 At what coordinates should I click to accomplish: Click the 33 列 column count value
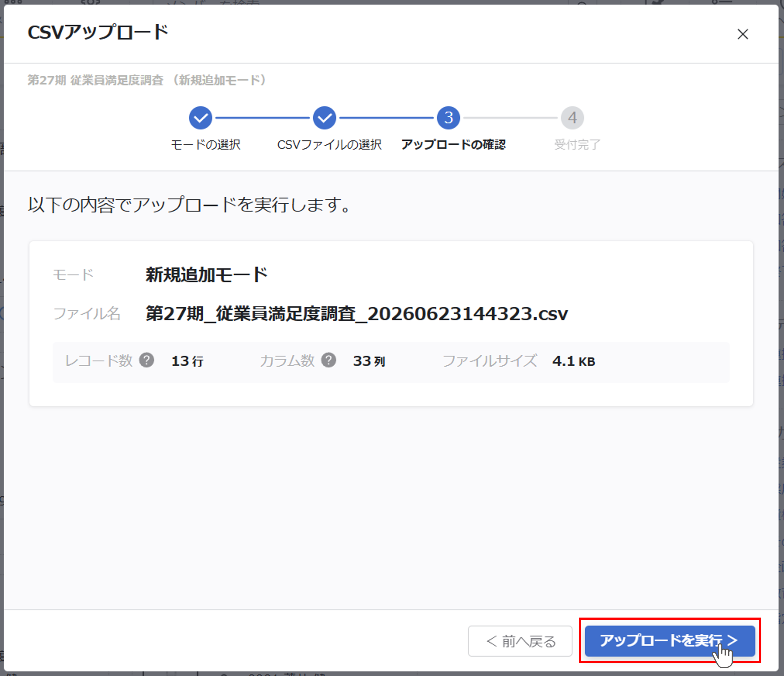369,361
